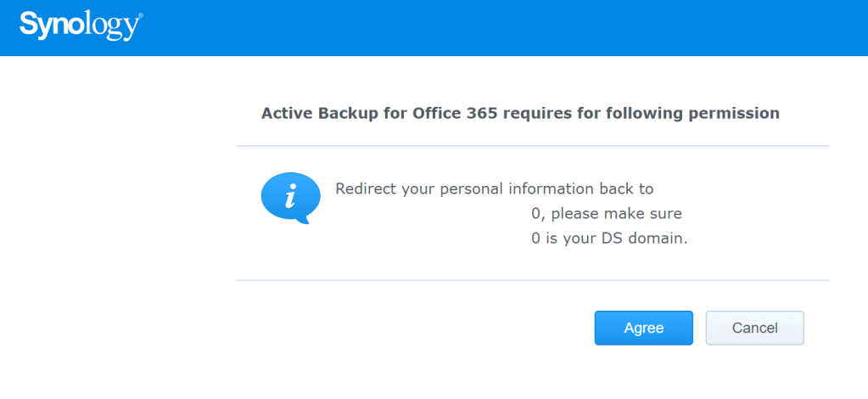Click the blank space between Agree and Cancel
The width and height of the screenshot is (868, 399).
pos(699,328)
